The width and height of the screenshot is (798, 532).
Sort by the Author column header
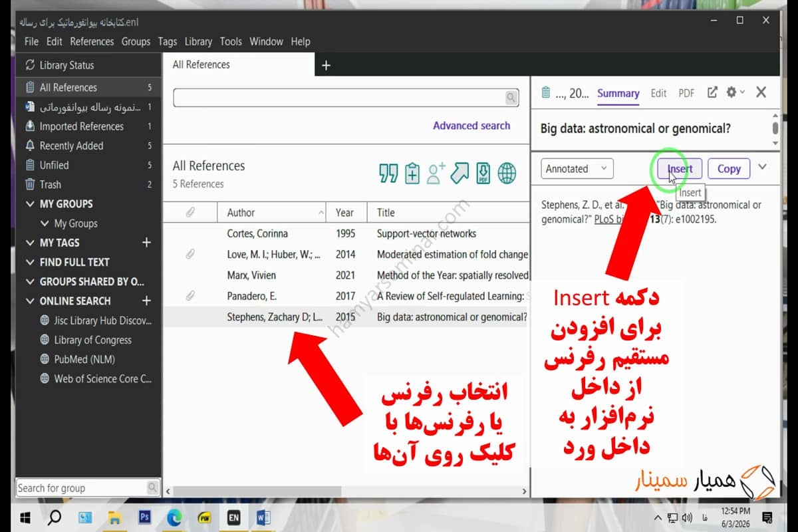[272, 213]
